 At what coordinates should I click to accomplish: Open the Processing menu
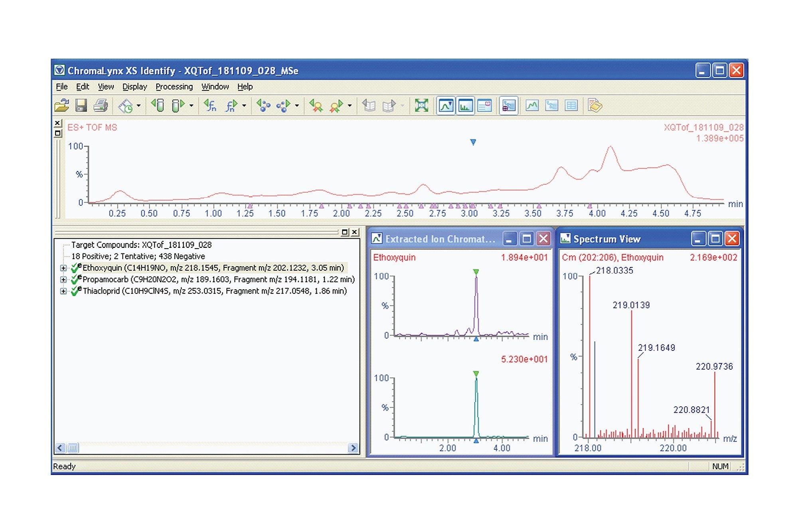click(x=174, y=87)
